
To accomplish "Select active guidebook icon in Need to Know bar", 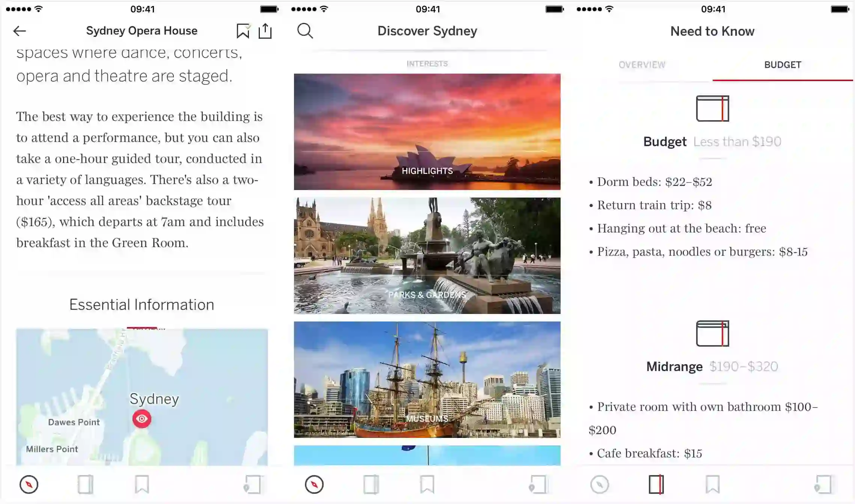I will 656,484.
